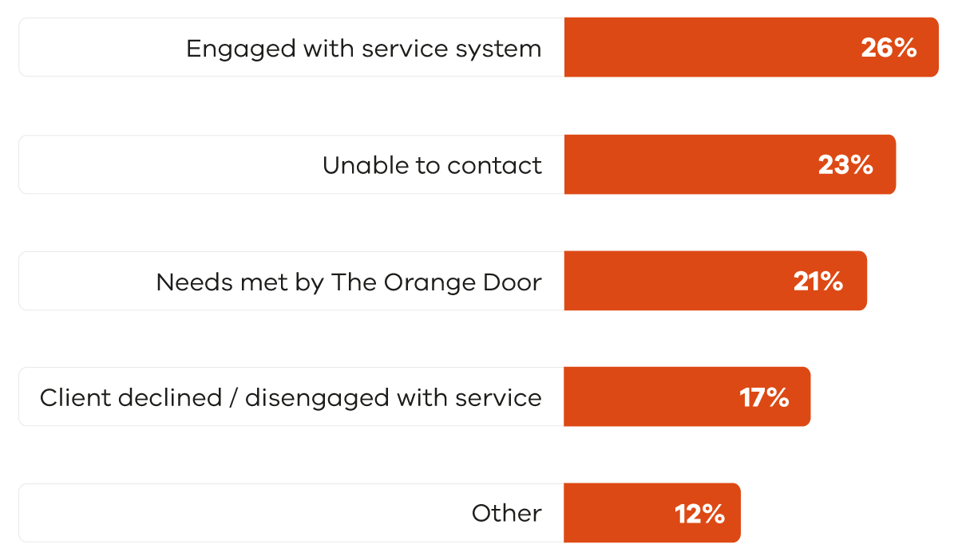Screen dimensions: 958x560
Task: Click the orange bar for Engaged with service system
Action: coord(703,48)
